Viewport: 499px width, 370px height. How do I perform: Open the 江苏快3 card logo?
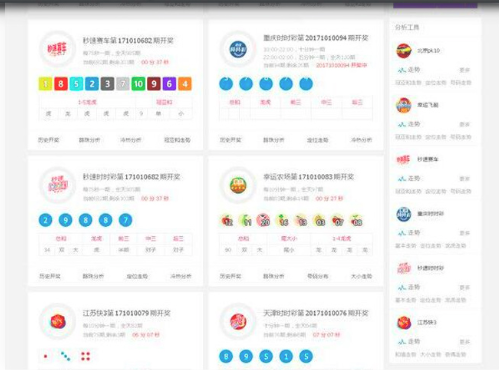pyautogui.click(x=57, y=322)
